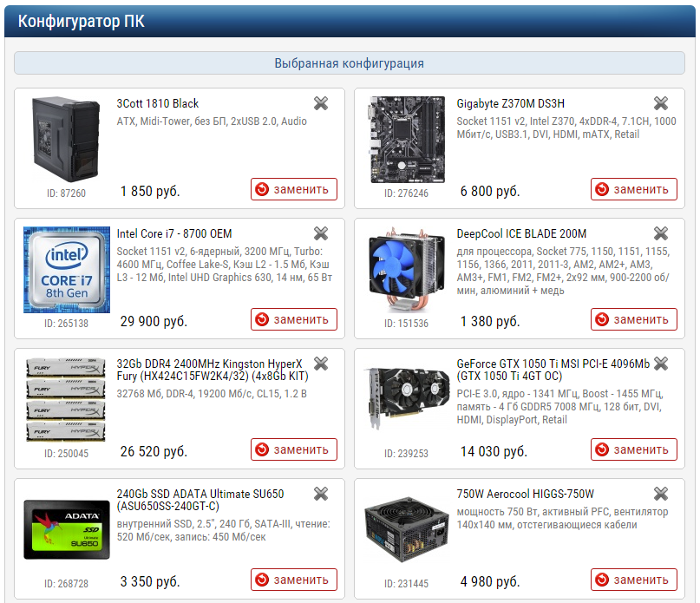Image resolution: width=700 pixels, height=603 pixels.
Task: Delete the Intel Core i7-8700 from configuration
Action: (x=321, y=233)
